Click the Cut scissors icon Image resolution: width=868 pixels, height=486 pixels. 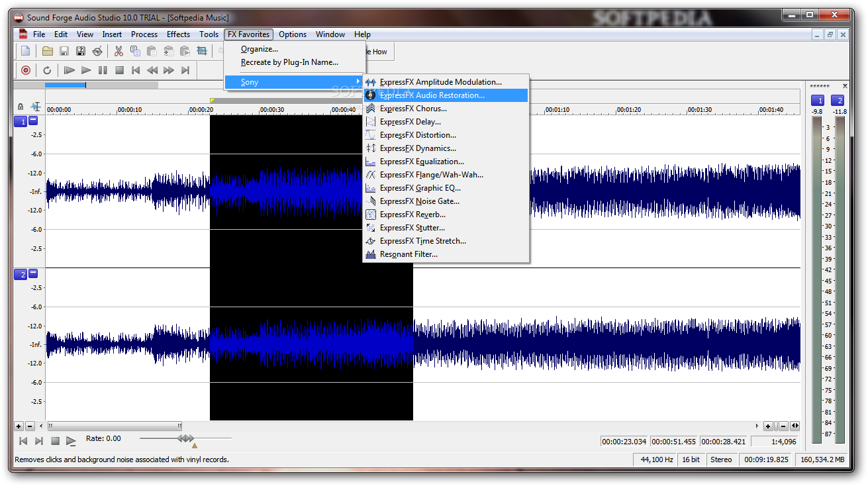tap(119, 51)
